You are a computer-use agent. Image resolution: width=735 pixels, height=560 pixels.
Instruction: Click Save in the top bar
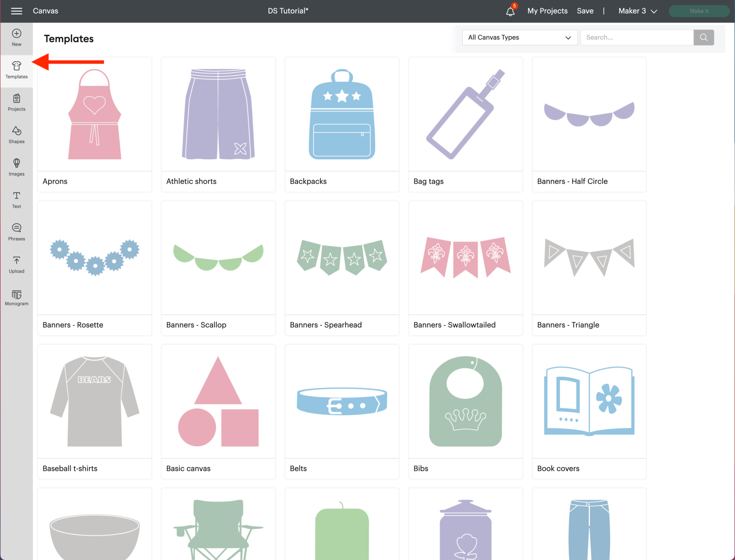point(585,11)
